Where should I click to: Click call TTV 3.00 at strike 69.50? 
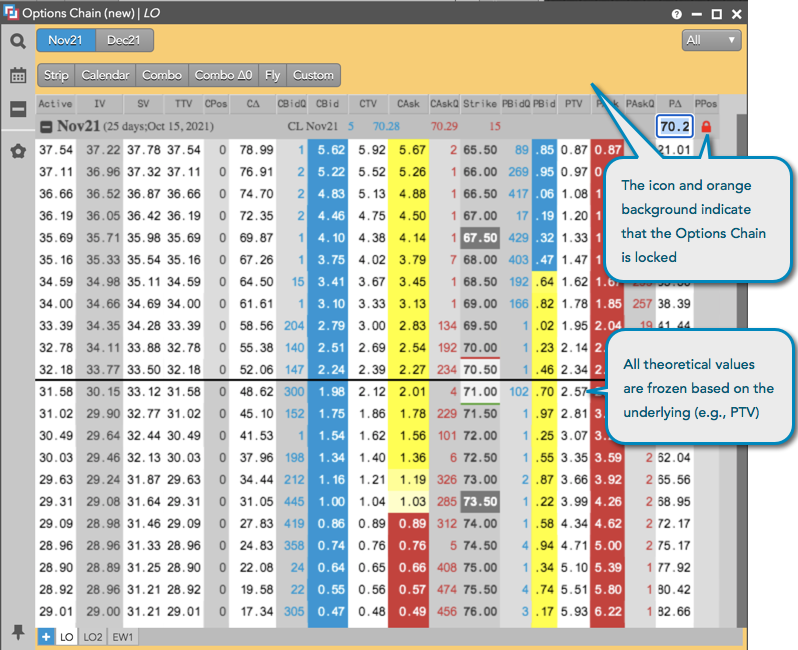367,326
